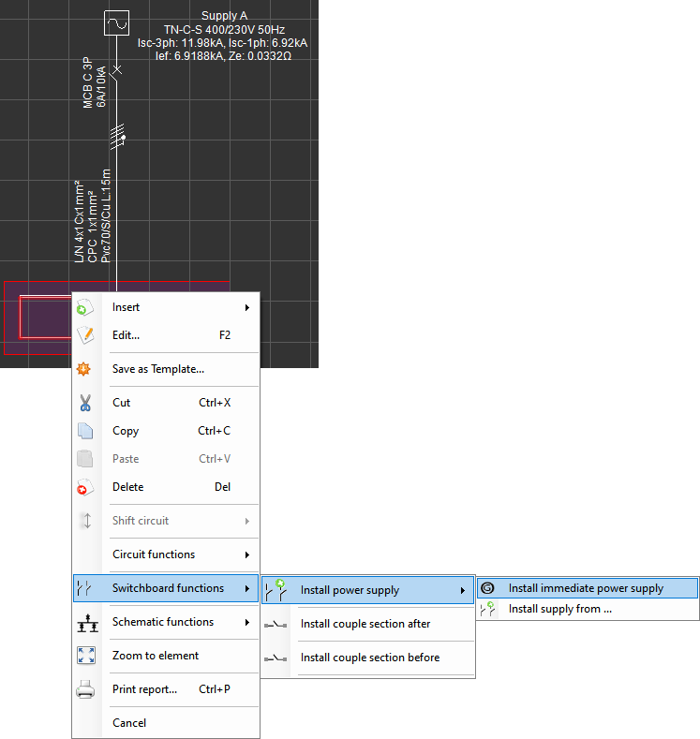Select the red outlined switchboard box
The image size is (700, 739).
pos(46,318)
